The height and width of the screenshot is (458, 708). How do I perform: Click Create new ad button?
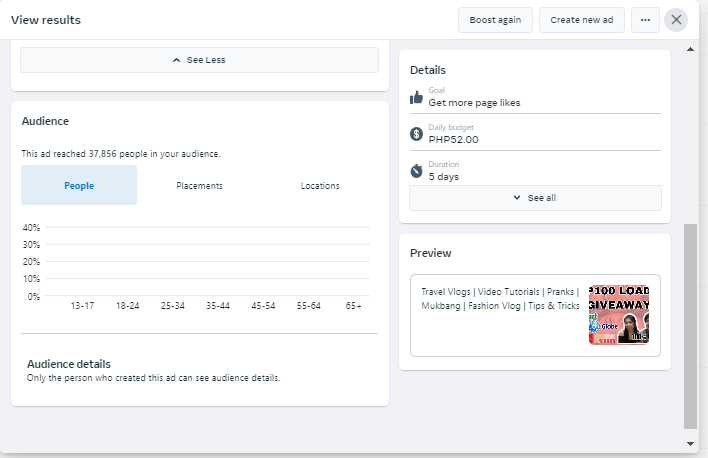coord(582,20)
